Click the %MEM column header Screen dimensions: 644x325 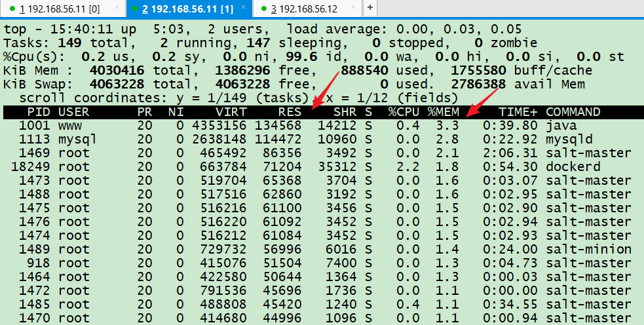click(443, 112)
